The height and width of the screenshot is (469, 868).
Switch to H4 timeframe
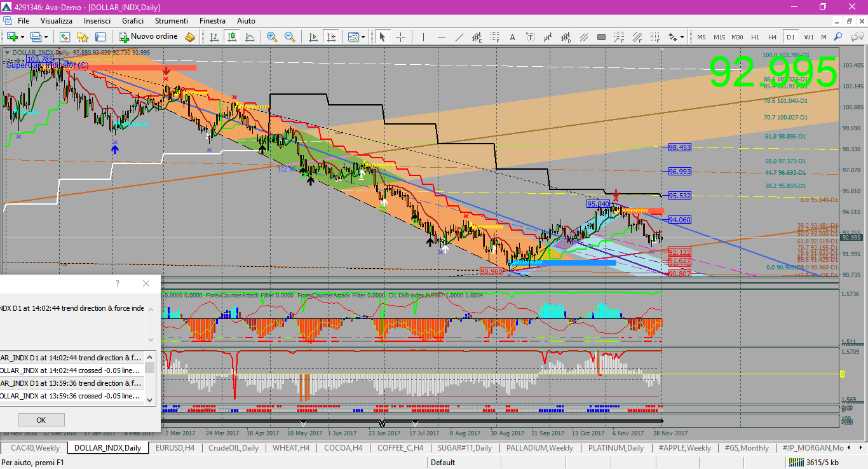(x=773, y=37)
